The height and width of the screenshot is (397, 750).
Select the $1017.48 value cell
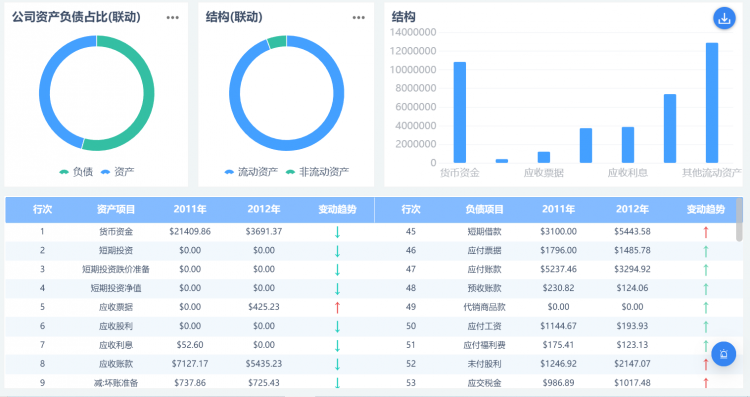[632, 383]
